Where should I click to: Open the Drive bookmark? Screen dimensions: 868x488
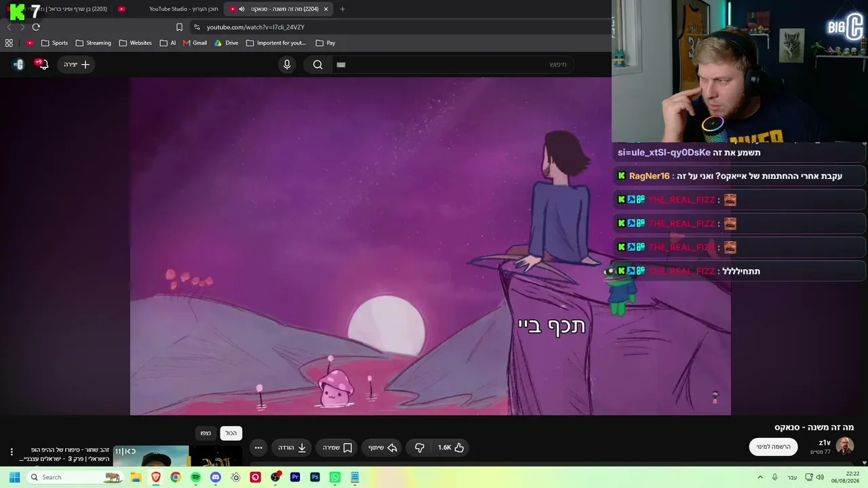226,43
